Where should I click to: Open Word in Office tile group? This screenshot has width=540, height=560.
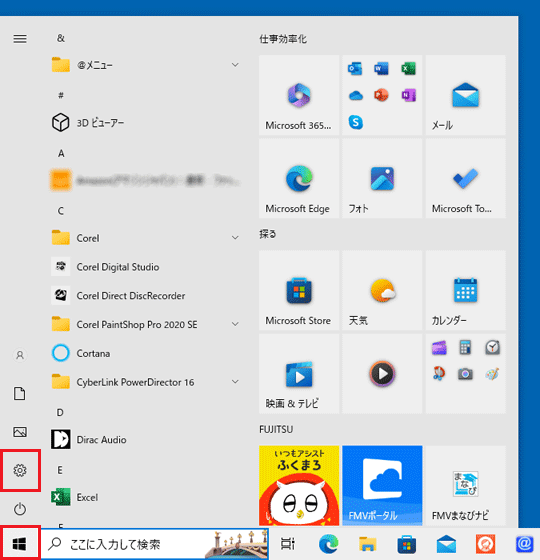(x=381, y=69)
